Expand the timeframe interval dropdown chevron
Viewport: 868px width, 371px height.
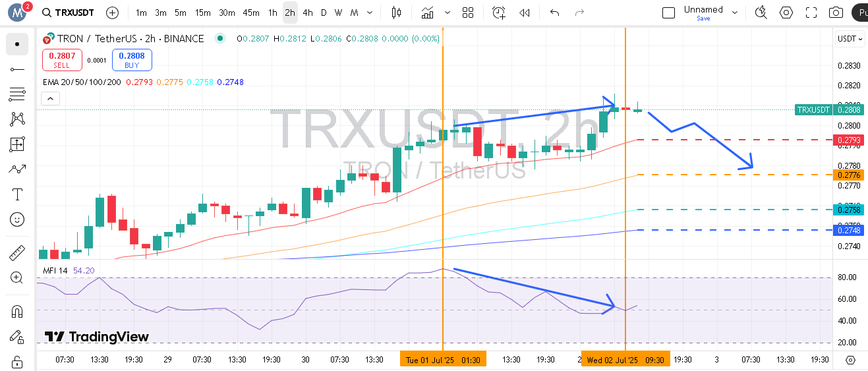[370, 13]
